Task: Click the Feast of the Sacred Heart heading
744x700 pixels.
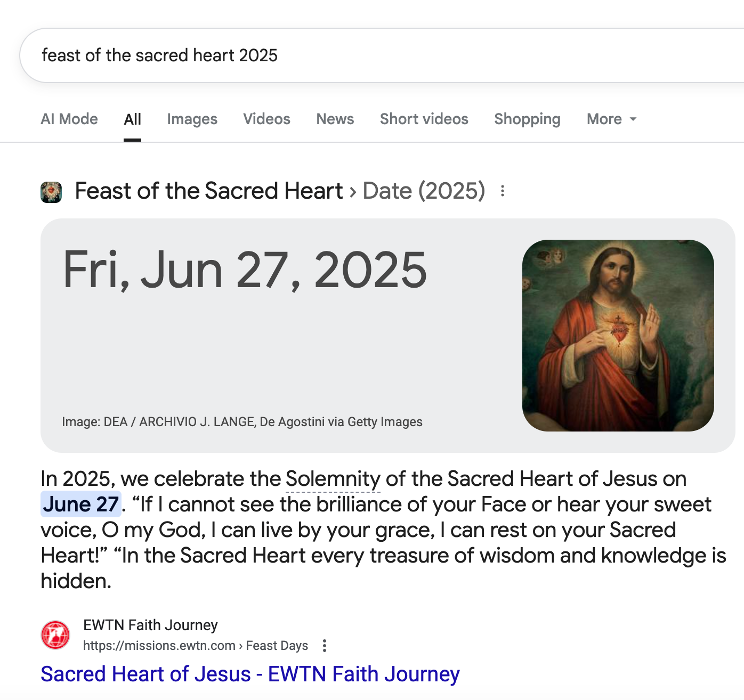Action: pyautogui.click(x=209, y=191)
